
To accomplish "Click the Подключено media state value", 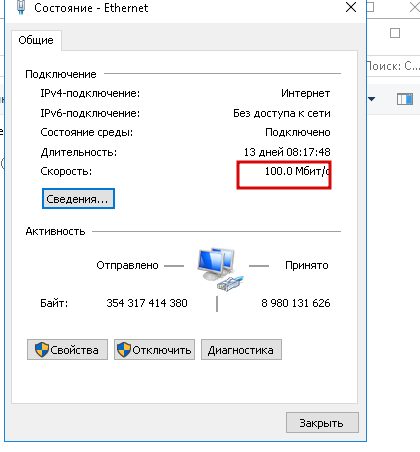I will pos(298,132).
